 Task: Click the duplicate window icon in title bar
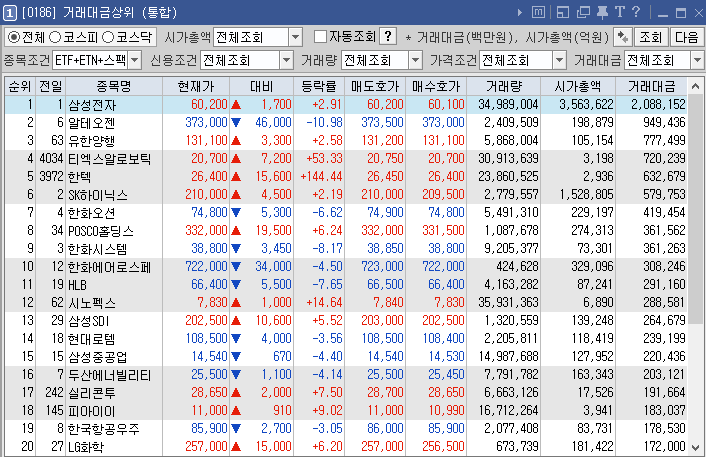point(583,12)
